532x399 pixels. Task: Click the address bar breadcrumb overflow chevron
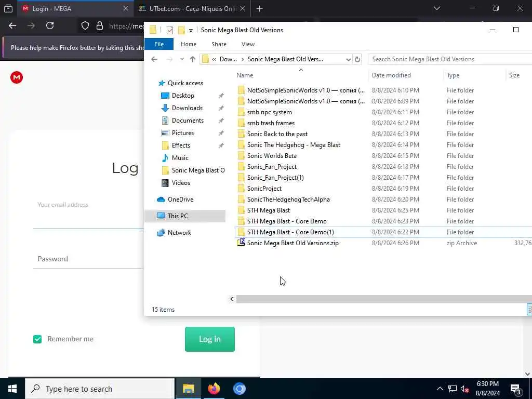(214, 59)
